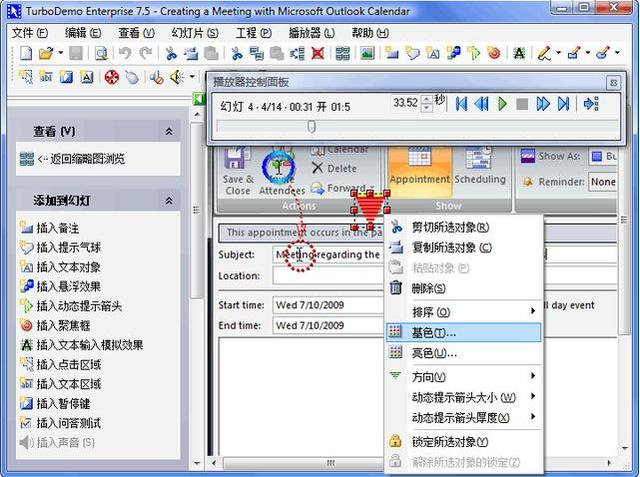This screenshot has height=477, width=640.
Task: Choose 亮色(U)... from context menu
Action: coord(463,353)
